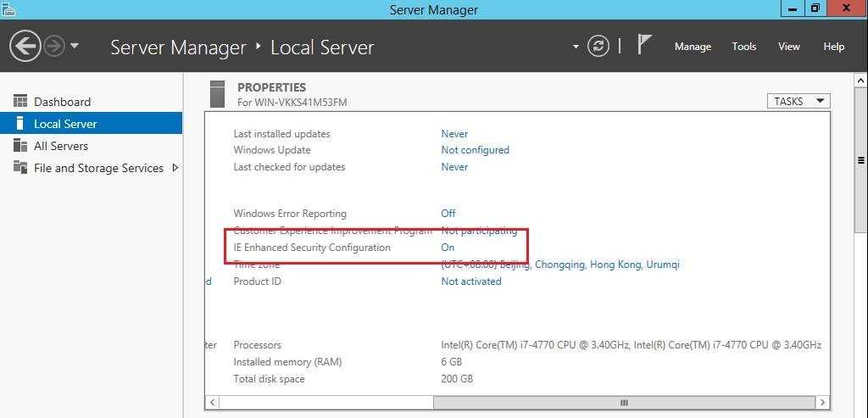Open the TASKS dropdown
This screenshot has width=868, height=418.
798,101
